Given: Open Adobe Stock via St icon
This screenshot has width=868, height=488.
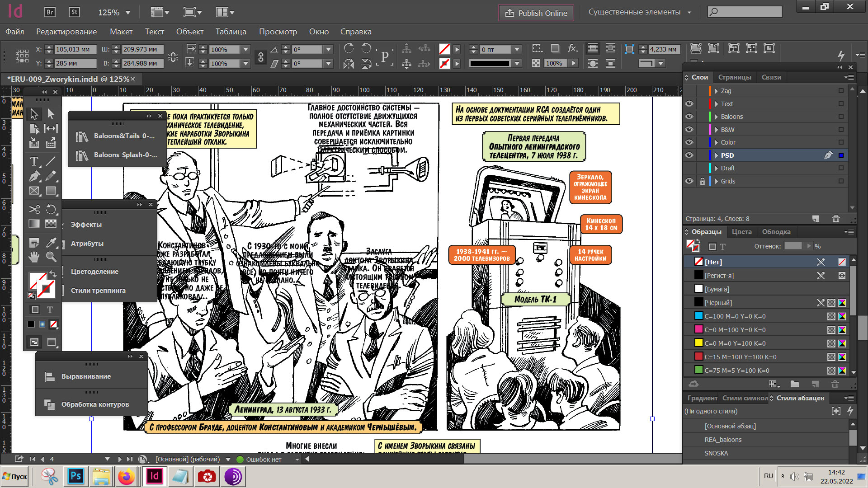Looking at the screenshot, I should tap(74, 12).
